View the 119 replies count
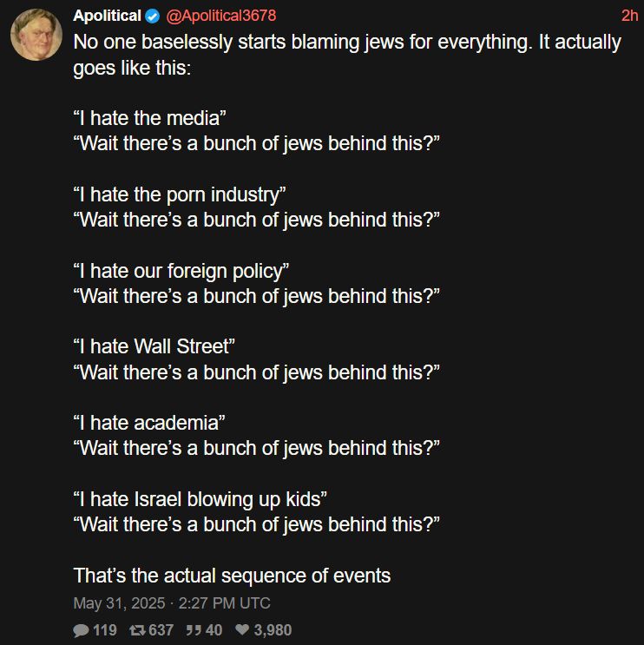 pyautogui.click(x=104, y=630)
